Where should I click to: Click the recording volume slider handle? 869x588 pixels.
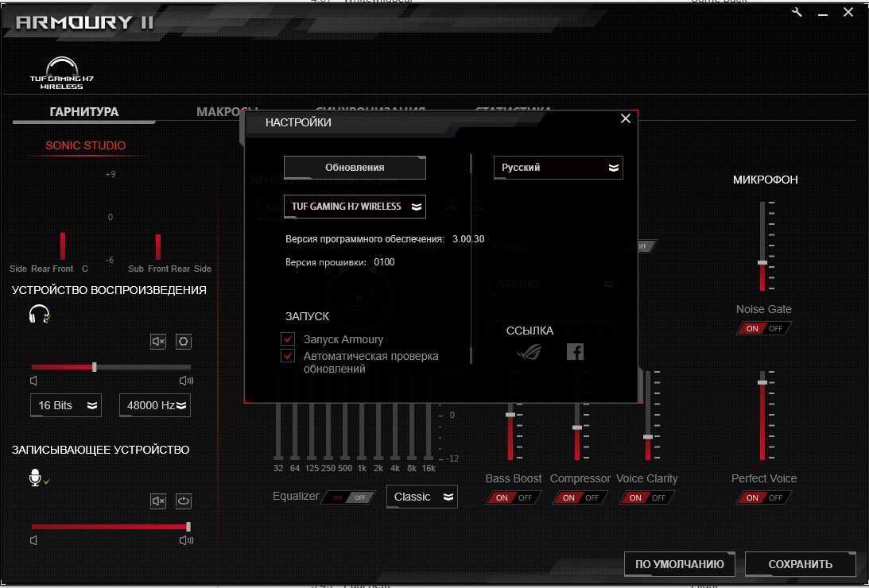point(188,526)
